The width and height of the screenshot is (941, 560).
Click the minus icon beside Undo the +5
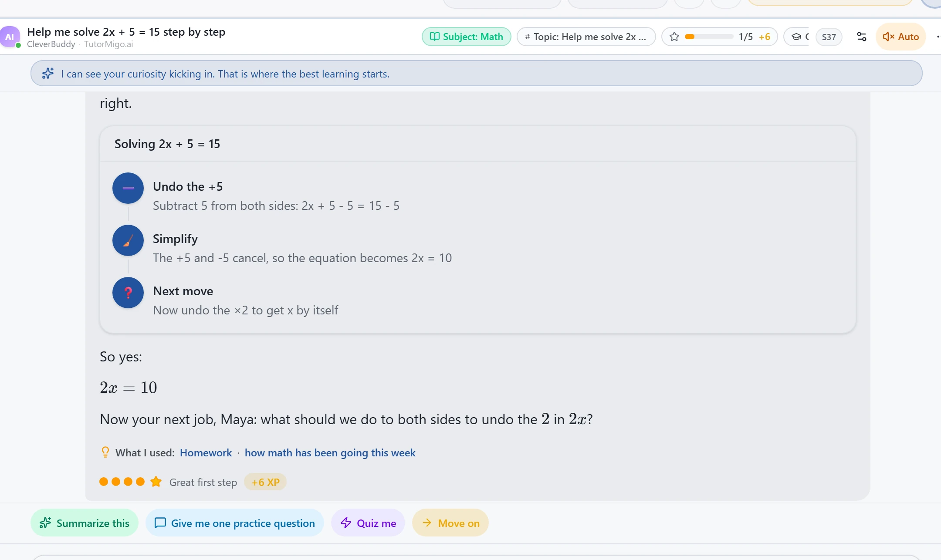(128, 188)
